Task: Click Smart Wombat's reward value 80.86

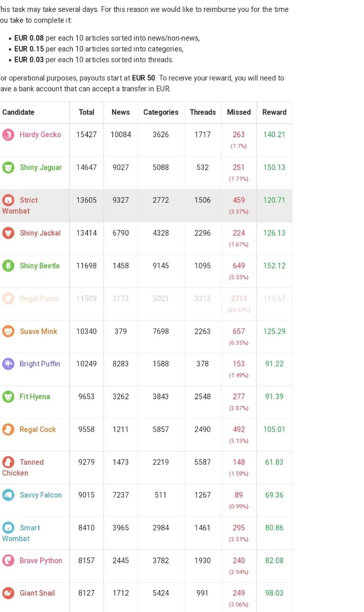Action: 274,528
